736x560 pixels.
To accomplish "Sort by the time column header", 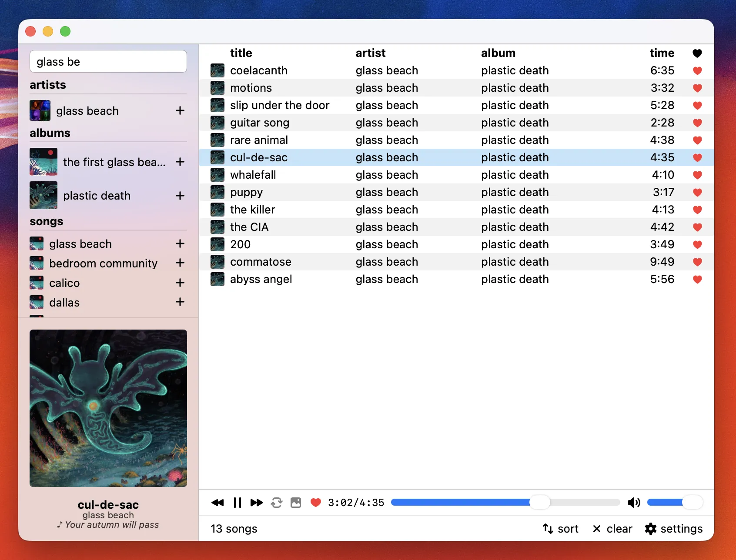I will (662, 53).
